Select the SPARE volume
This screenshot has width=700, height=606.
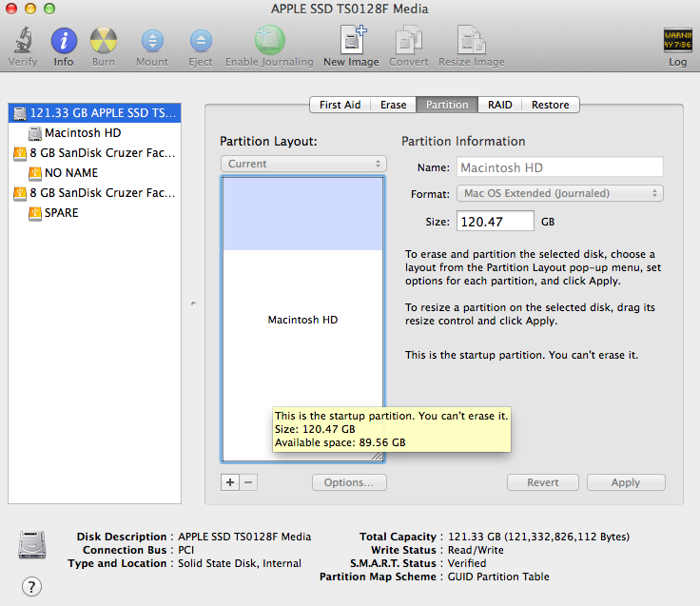[95, 213]
